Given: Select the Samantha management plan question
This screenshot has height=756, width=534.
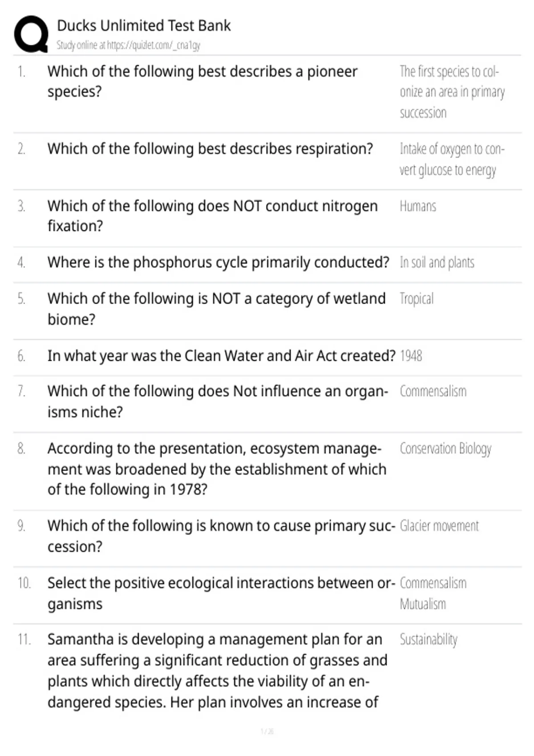Looking at the screenshot, I should 218,671.
